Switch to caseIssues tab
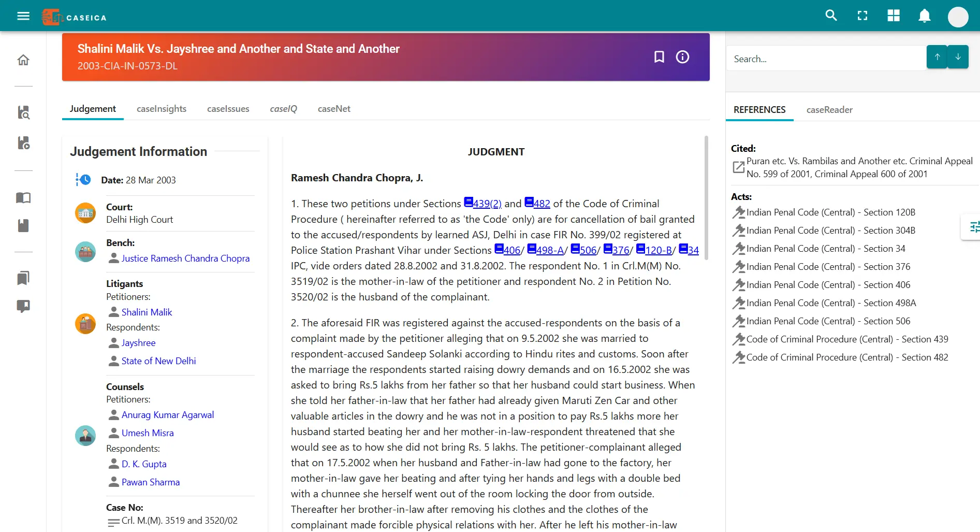The width and height of the screenshot is (980, 532). click(x=228, y=109)
